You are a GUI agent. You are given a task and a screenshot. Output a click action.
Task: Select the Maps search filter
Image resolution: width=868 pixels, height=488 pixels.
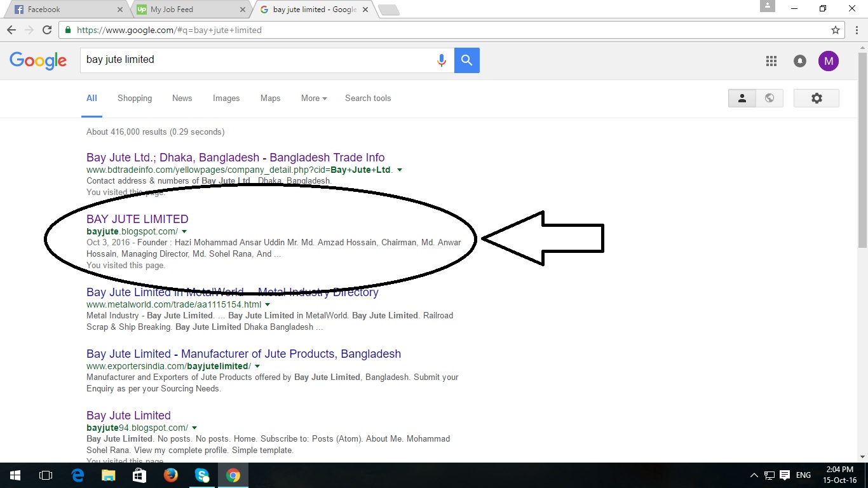[x=270, y=98]
